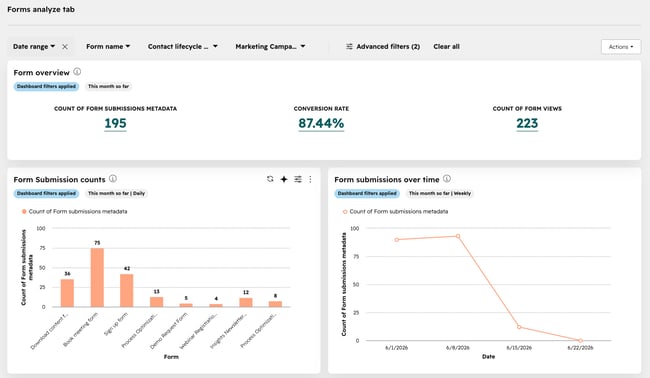
Task: Click the Form overview info icon
Action: tap(77, 72)
